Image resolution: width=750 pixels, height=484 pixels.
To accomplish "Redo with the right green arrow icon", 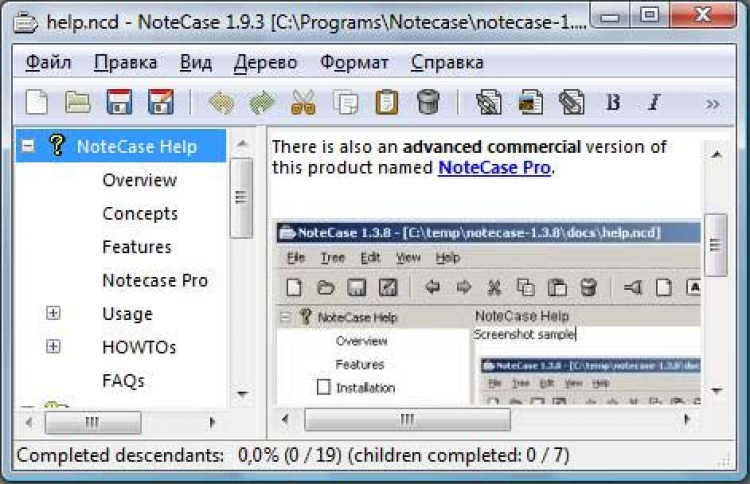I will 263,102.
